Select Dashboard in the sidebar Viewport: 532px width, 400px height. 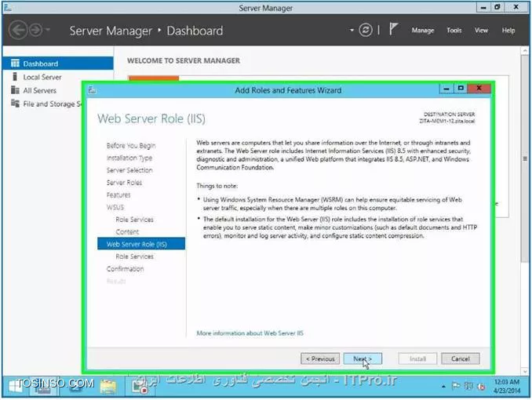coord(58,64)
